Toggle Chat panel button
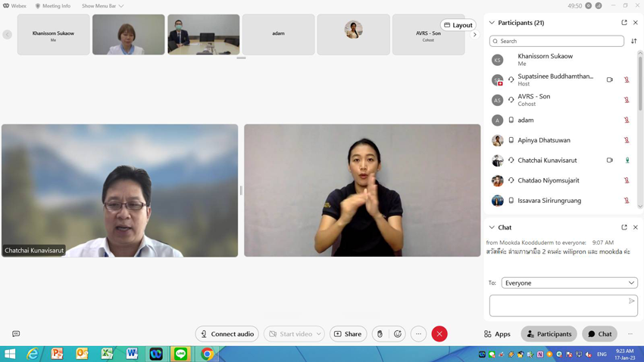 tap(599, 334)
